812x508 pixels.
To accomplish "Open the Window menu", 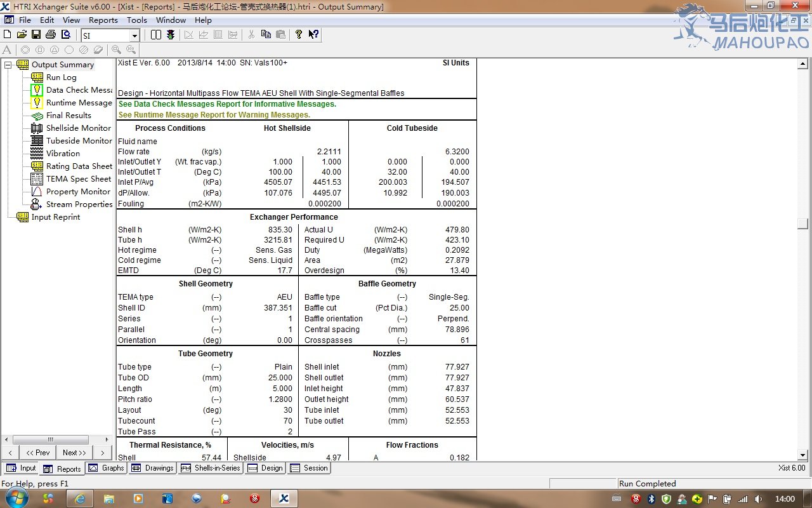I will [171, 20].
